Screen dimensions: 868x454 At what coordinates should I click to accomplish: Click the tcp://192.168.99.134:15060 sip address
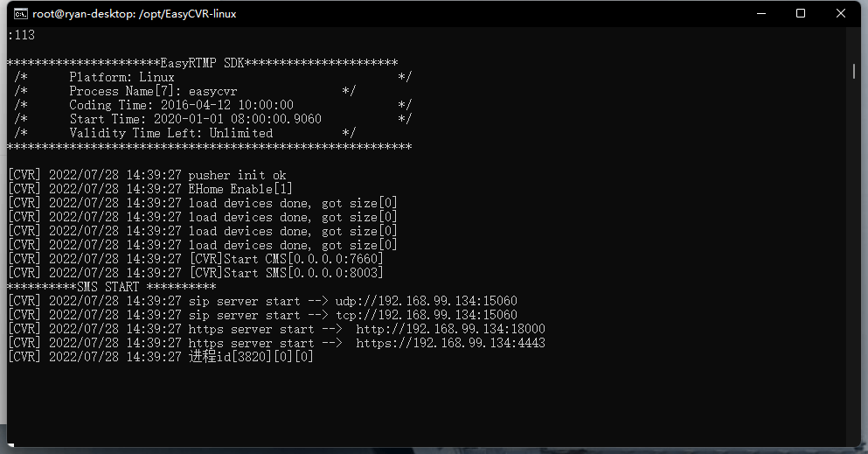[x=426, y=315]
